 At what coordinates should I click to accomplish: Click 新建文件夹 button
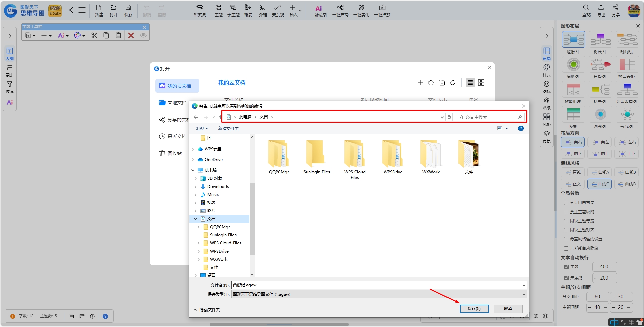tap(228, 128)
